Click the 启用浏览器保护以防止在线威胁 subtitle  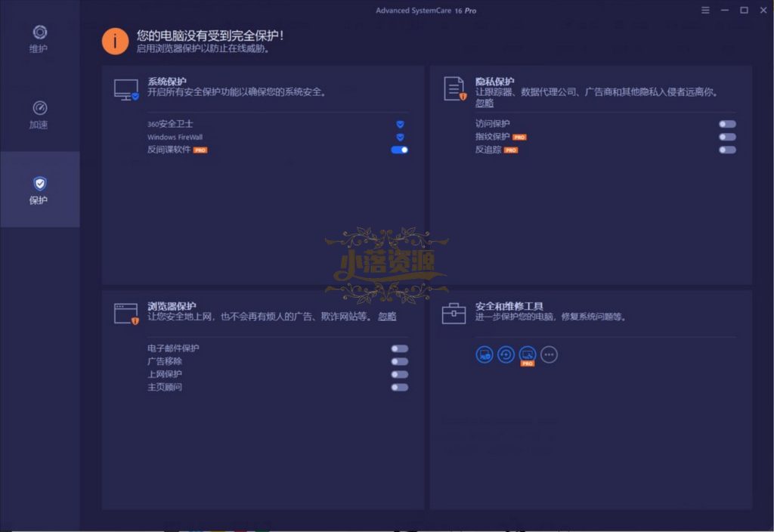pos(203,48)
